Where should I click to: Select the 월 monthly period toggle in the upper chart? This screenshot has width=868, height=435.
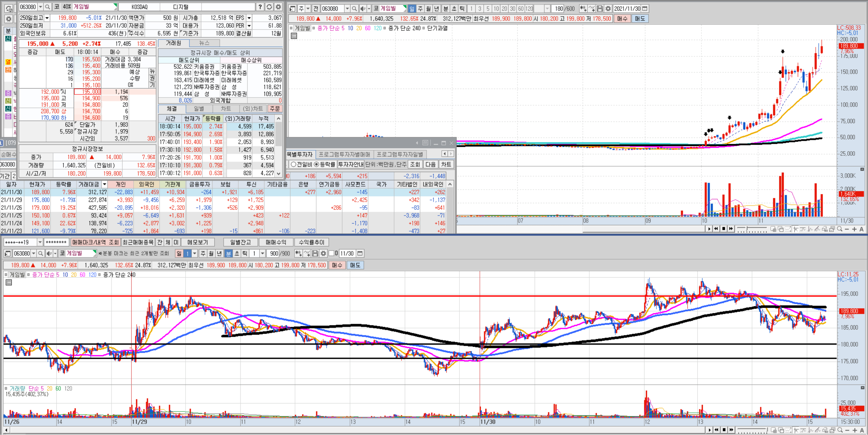[x=429, y=9]
